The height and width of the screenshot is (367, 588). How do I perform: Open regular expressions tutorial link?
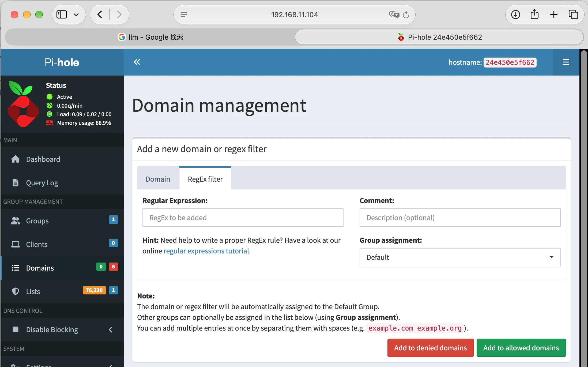point(206,251)
